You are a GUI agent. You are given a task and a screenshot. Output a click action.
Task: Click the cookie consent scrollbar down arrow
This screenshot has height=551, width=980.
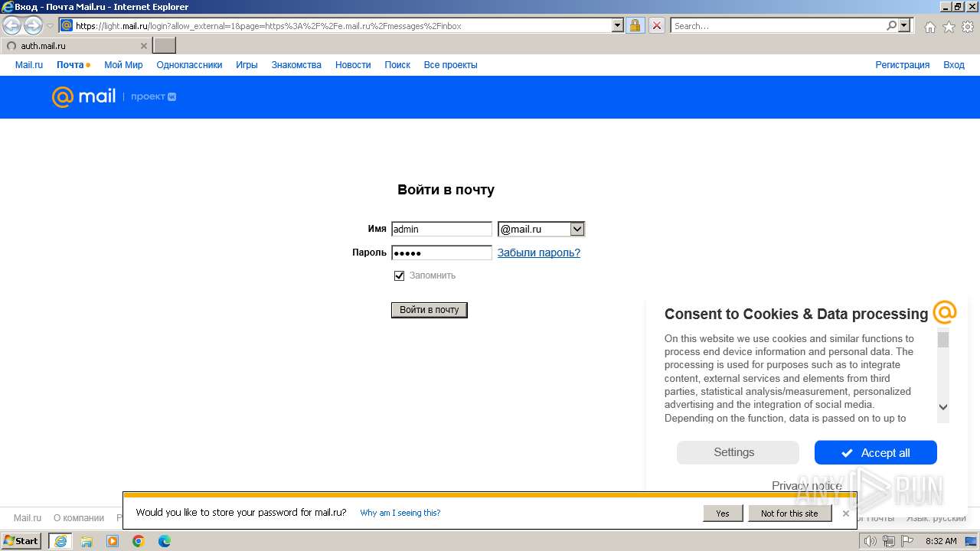point(943,407)
